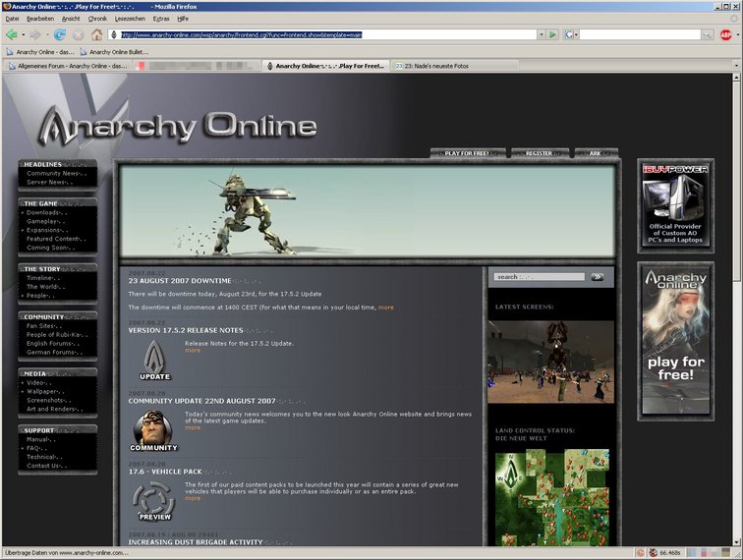Open Featured Content link
Image resolution: width=743 pixels, height=560 pixels.
click(53, 239)
